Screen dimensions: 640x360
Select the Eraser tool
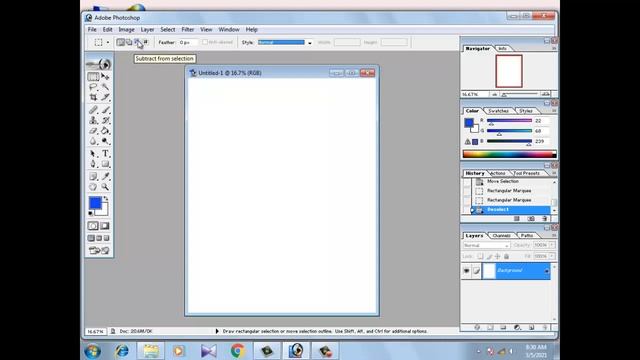(x=93, y=131)
